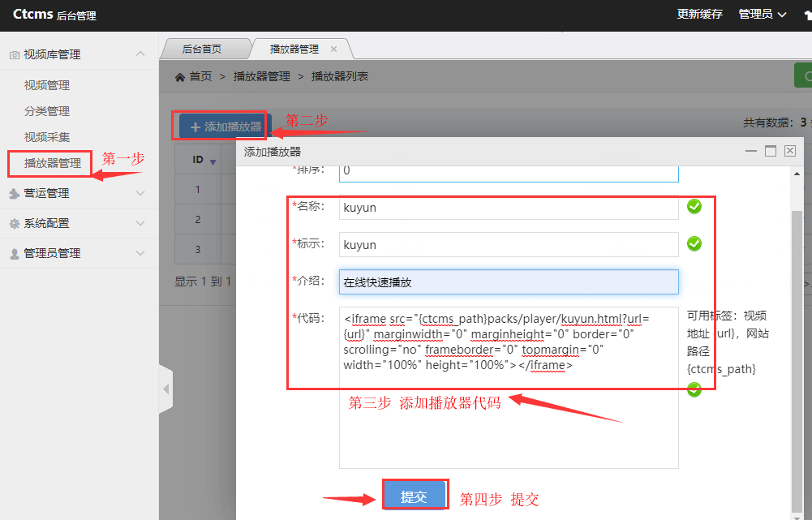
Task: Click the 提交 submit button
Action: [414, 496]
